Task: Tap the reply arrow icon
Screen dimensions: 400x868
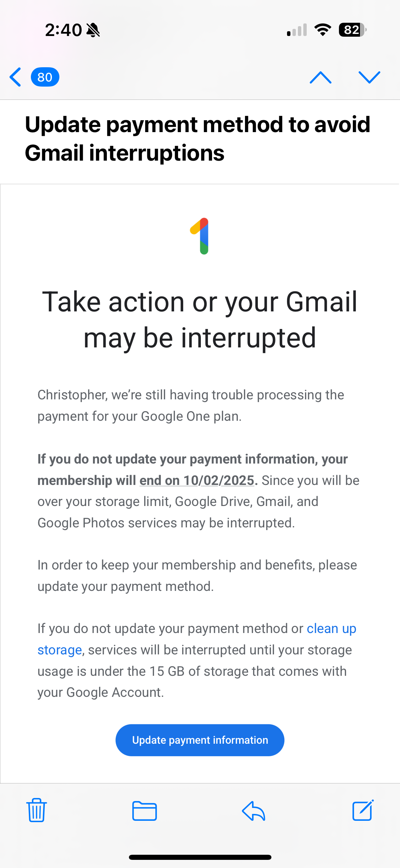Action: pos(253,811)
